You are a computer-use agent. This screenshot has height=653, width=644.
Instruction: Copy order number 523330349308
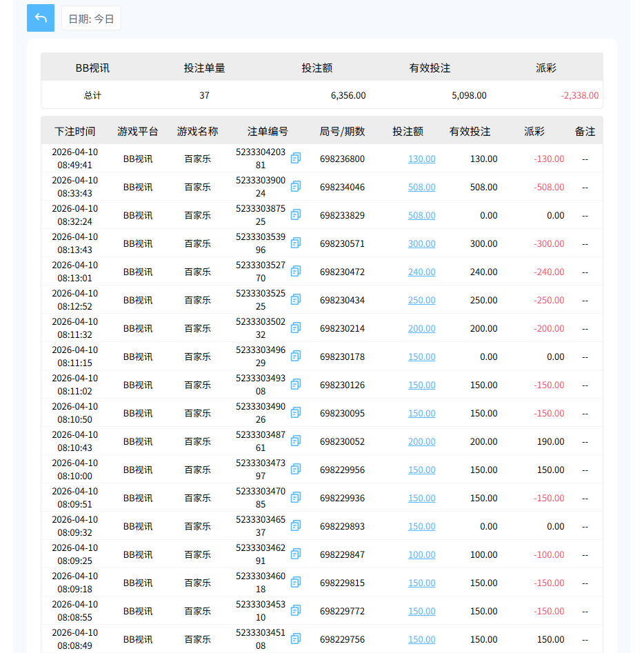295,384
